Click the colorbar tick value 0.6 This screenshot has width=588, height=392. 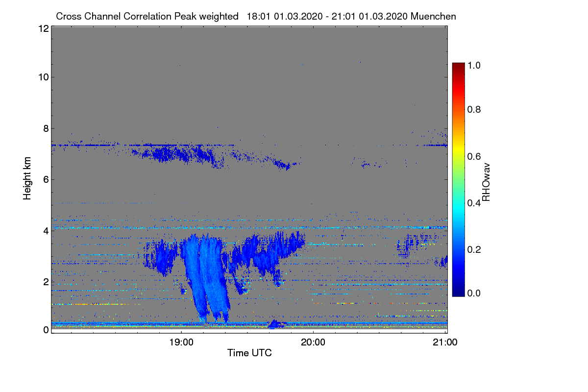point(475,156)
